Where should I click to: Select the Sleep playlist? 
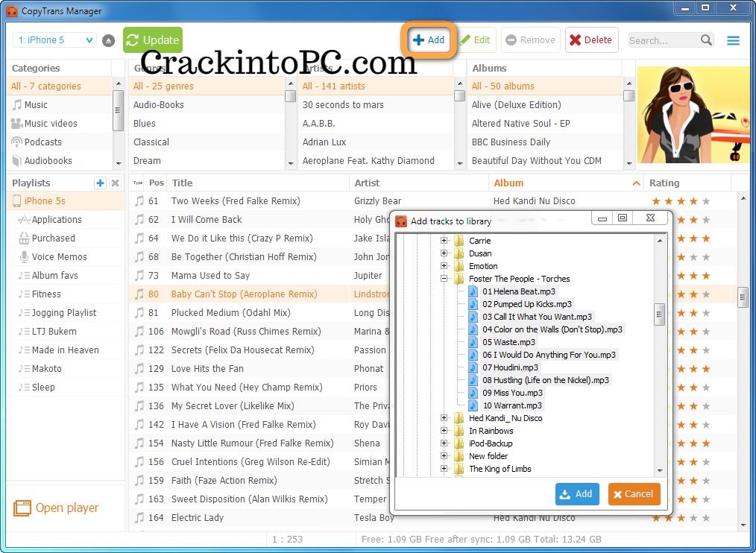click(66, 387)
